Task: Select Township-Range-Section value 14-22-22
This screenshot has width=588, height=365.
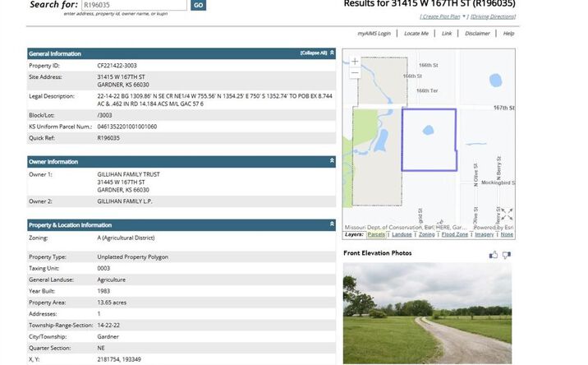Action: tap(108, 326)
